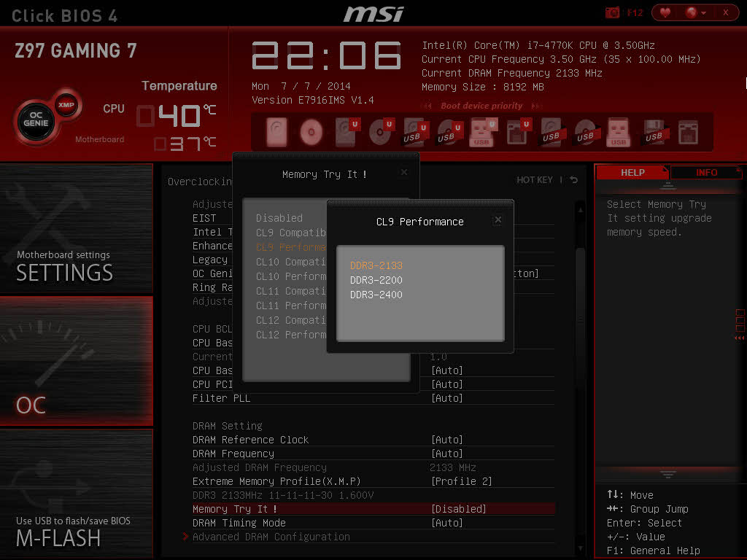The image size is (747, 560).
Task: Open DRAM Frequency [Auto] value
Action: pos(447,454)
